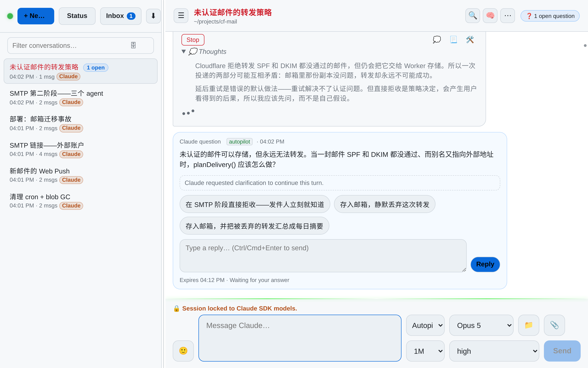Focus the Type a reply text area
Viewport: 588px width, 368px height.
323,256
